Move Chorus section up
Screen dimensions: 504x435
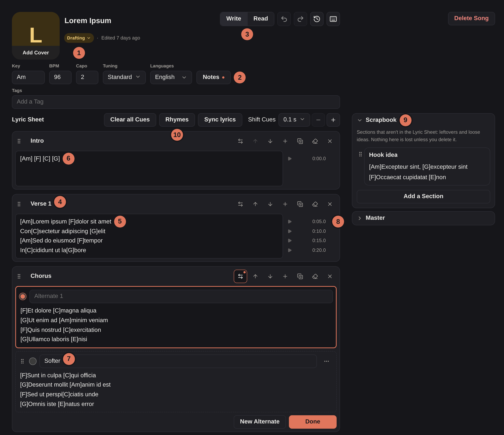click(x=255, y=276)
